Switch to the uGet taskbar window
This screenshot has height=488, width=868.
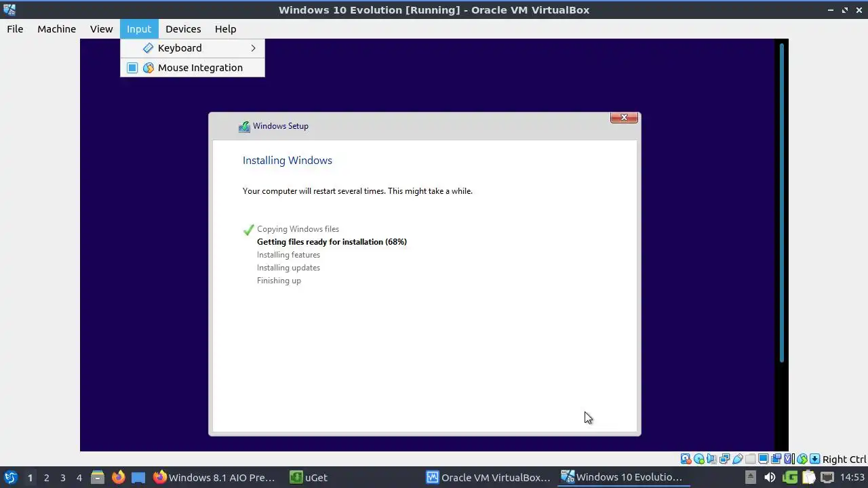coord(309,477)
